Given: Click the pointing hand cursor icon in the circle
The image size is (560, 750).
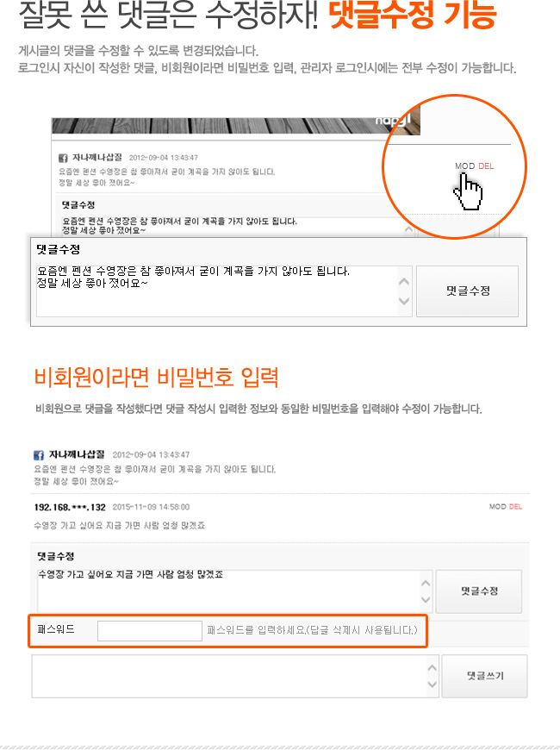Looking at the screenshot, I should [468, 191].
